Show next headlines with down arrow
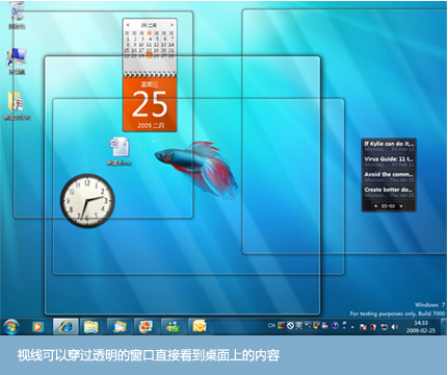Viewport: 448px width, 375px height. pos(401,206)
